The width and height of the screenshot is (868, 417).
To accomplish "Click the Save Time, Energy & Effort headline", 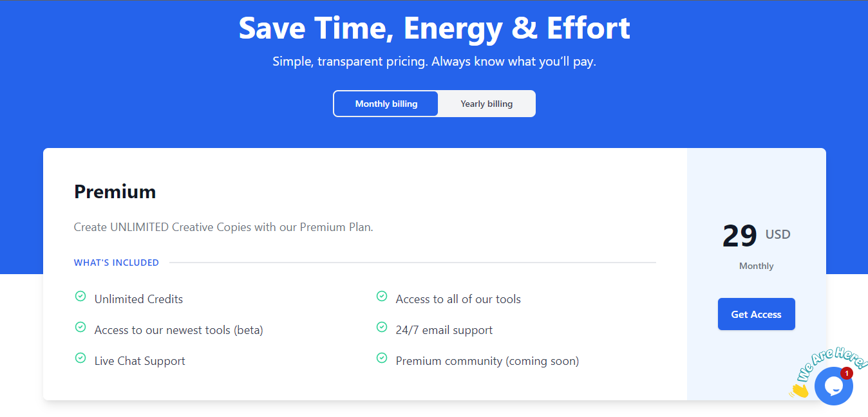I will click(x=434, y=28).
